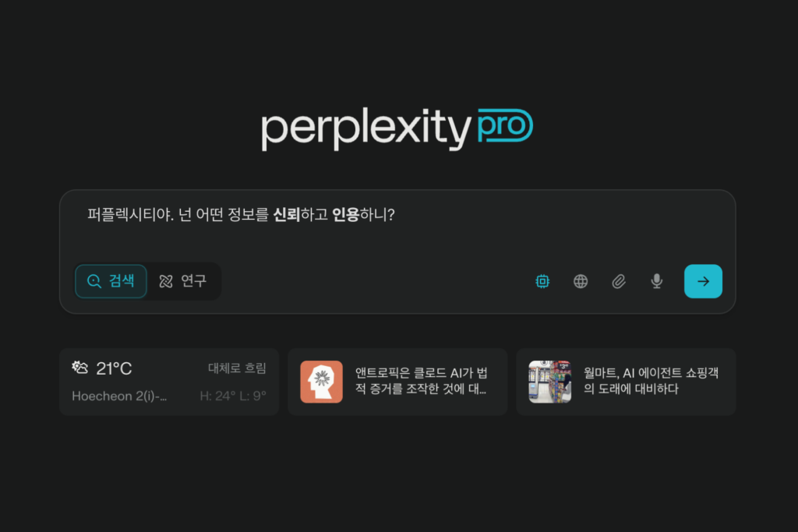The height and width of the screenshot is (532, 798).
Task: Switch to 검색 mode
Action: click(x=111, y=281)
